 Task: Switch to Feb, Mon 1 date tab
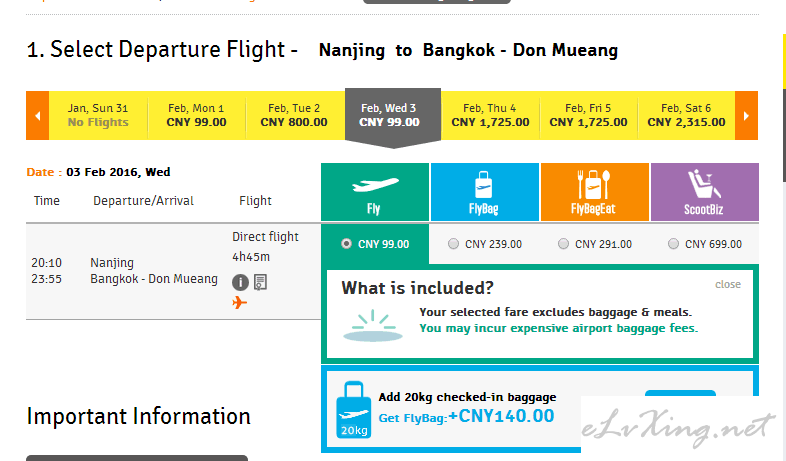pyautogui.click(x=196, y=116)
